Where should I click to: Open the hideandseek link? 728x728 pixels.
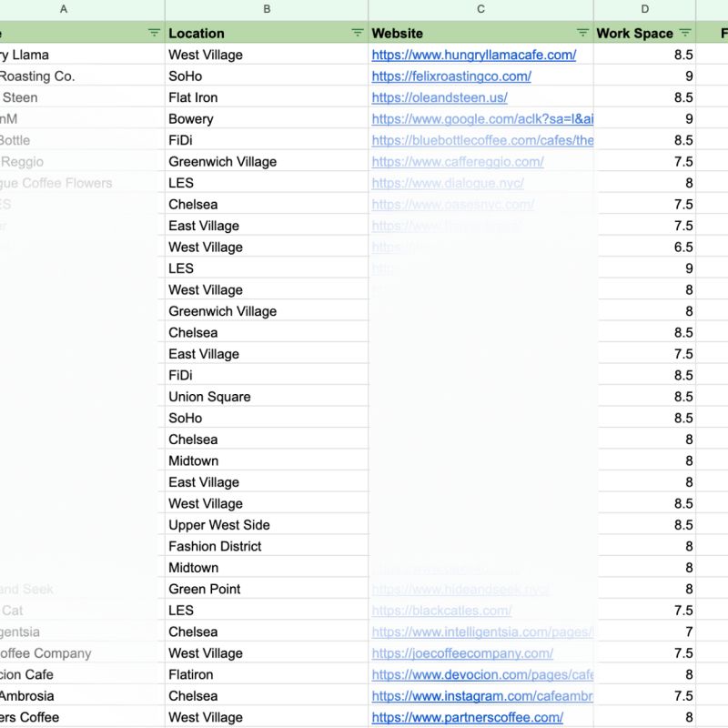[x=460, y=589]
